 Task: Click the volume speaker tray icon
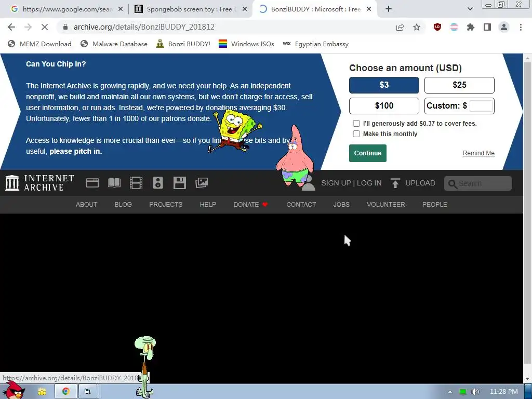pos(475,392)
